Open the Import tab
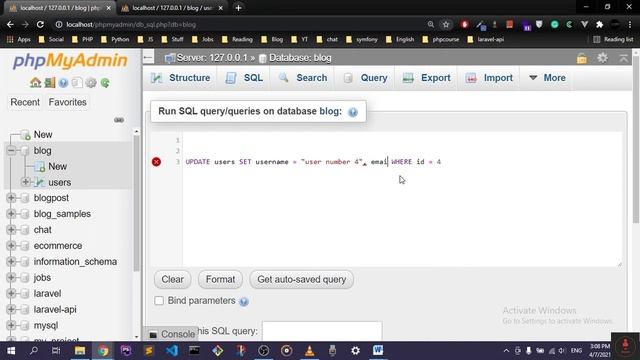This screenshot has width=640, height=360. pyautogui.click(x=489, y=78)
